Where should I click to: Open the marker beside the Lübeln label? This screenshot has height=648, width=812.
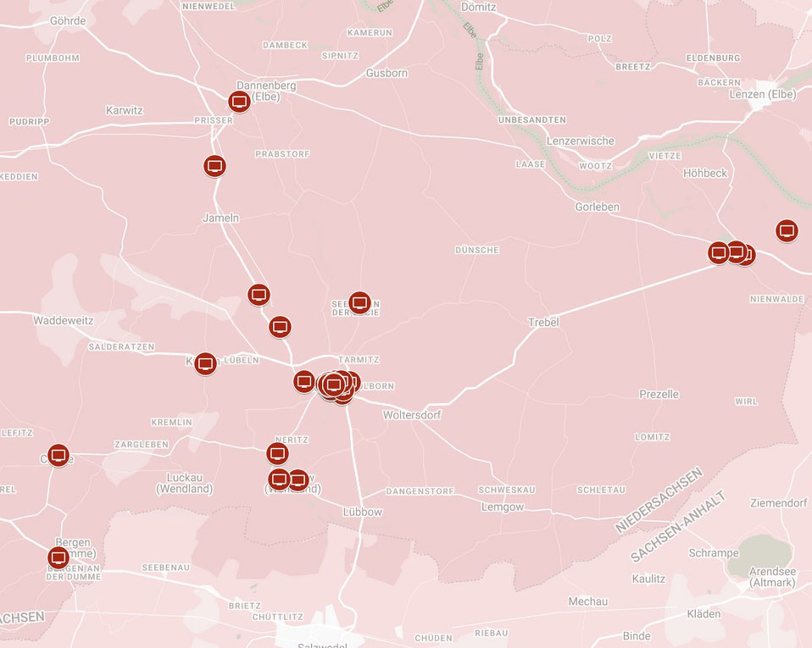coord(204,364)
